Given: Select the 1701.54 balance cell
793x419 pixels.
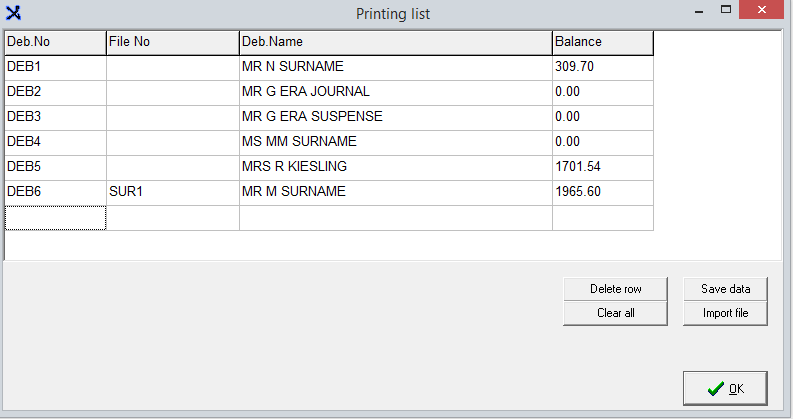Looking at the screenshot, I should [x=602, y=167].
